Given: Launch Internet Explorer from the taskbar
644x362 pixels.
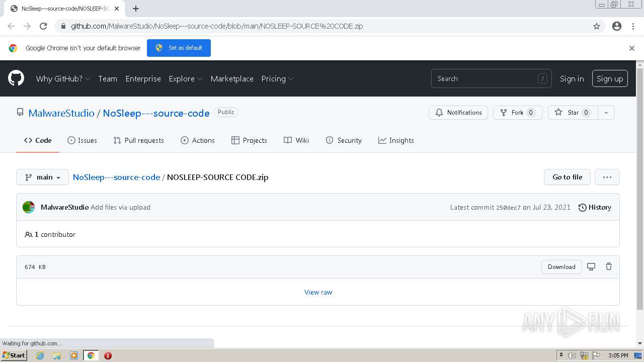Looking at the screenshot, I should [40, 355].
